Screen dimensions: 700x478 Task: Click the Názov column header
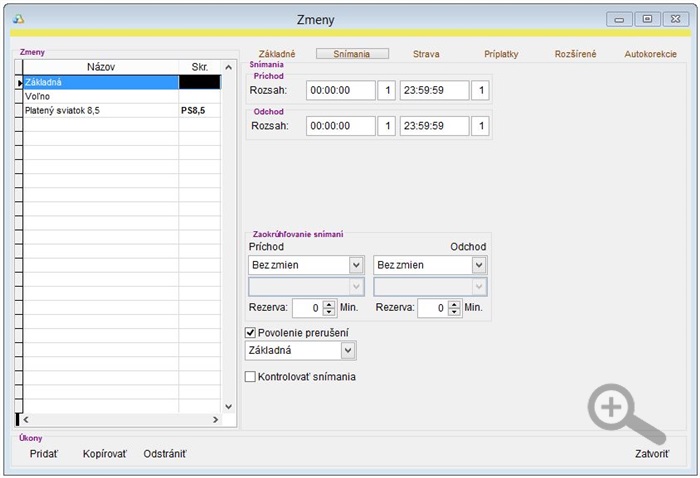101,67
